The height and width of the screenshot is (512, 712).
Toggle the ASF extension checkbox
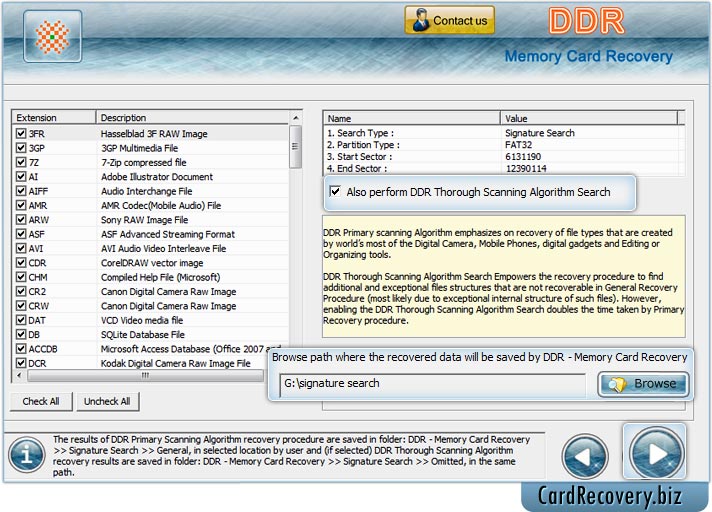click(21, 234)
